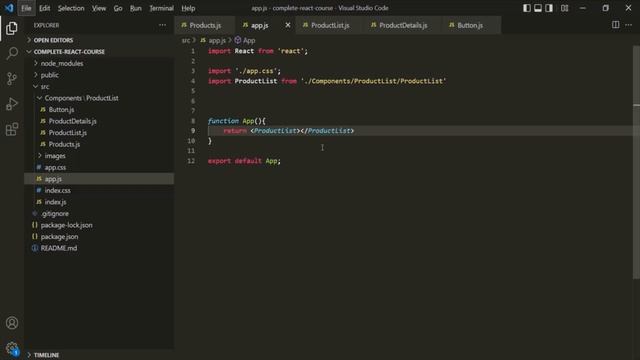Open the Customize Layout icon
This screenshot has height=360, width=640.
pyautogui.click(x=564, y=8)
